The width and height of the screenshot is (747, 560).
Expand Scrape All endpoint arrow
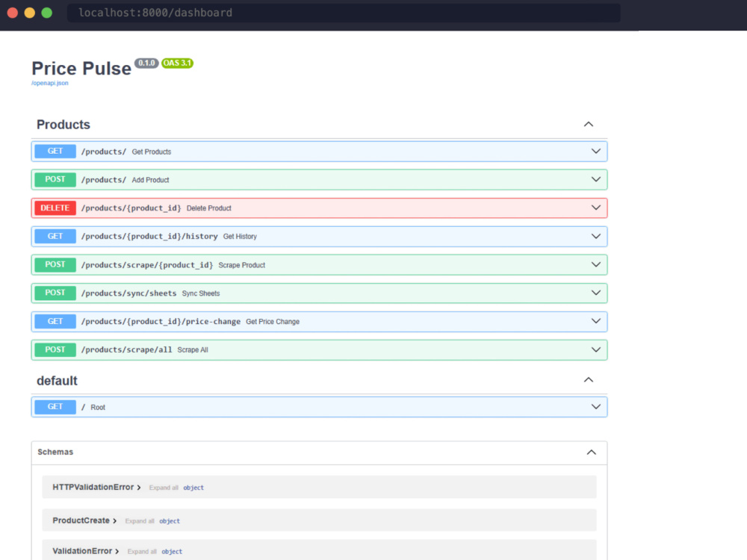point(595,349)
